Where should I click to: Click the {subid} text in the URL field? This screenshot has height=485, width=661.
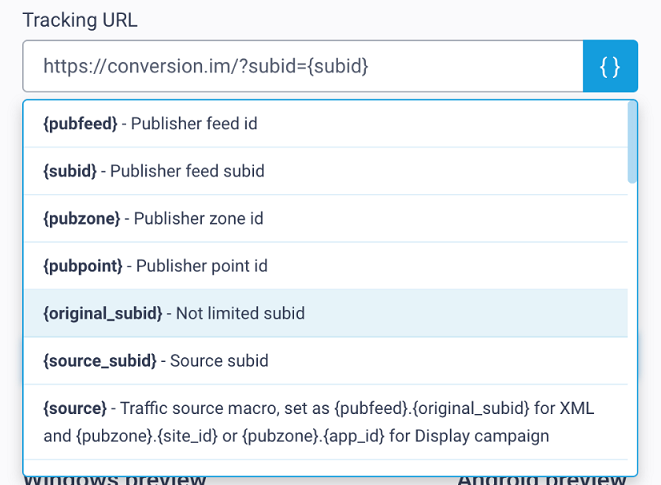pyautogui.click(x=338, y=66)
